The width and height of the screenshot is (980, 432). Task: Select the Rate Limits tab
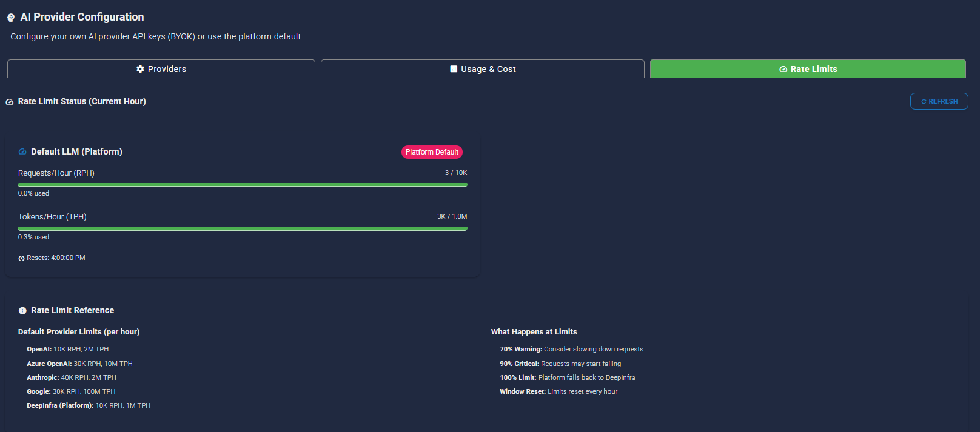click(808, 69)
